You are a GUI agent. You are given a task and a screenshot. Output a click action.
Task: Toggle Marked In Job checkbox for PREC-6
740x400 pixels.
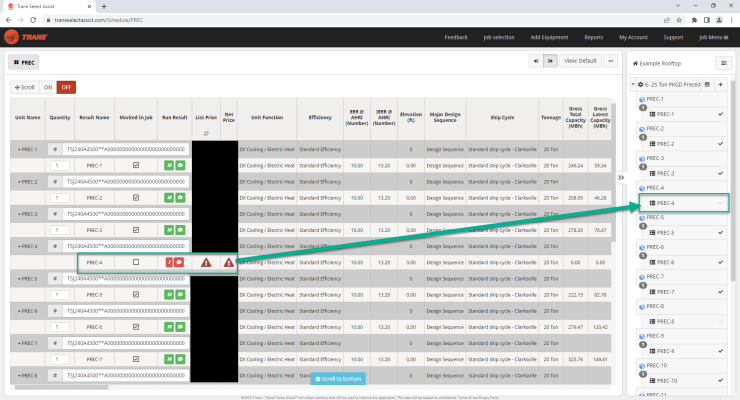[x=136, y=327]
